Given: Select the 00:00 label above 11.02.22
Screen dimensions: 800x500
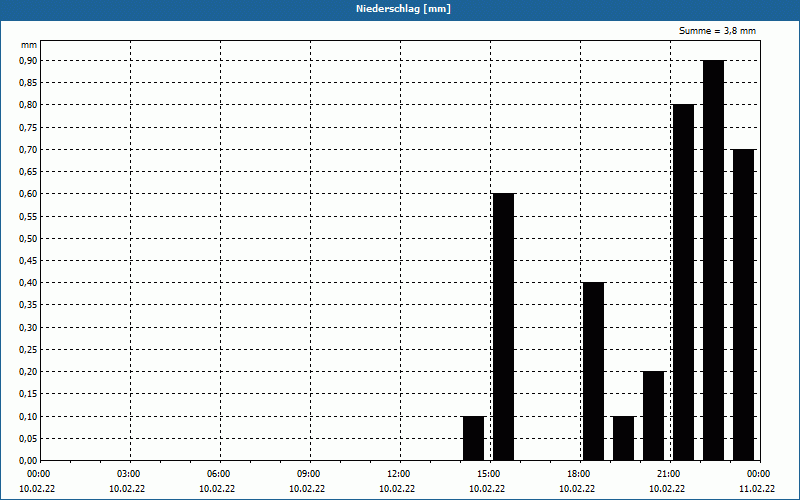Looking at the screenshot, I should pos(760,474).
